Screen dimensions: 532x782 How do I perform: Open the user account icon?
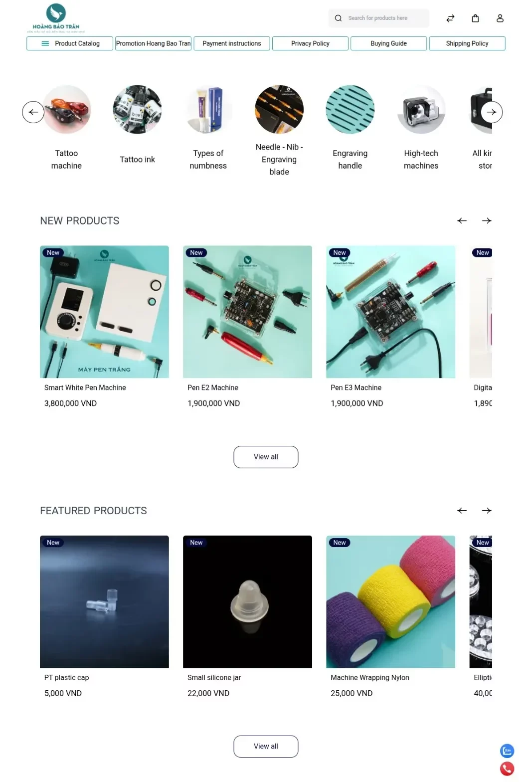(500, 18)
